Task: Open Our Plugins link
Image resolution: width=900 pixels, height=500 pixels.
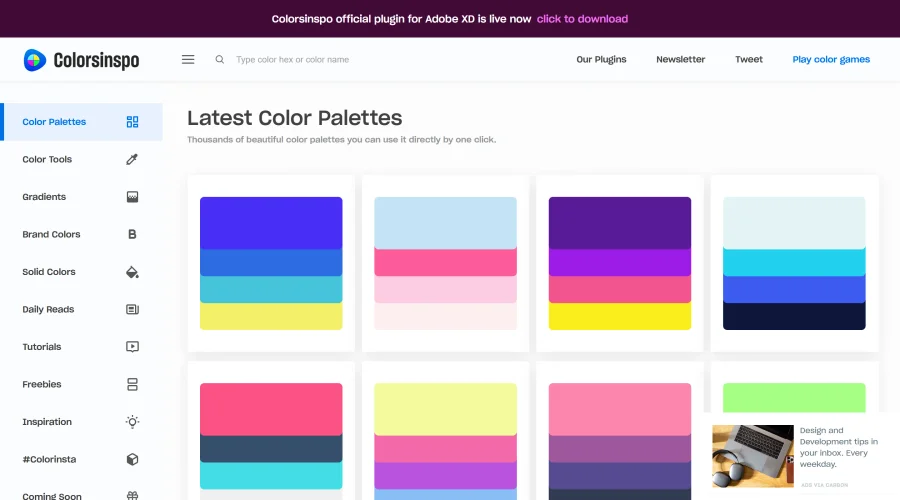Action: 601,60
